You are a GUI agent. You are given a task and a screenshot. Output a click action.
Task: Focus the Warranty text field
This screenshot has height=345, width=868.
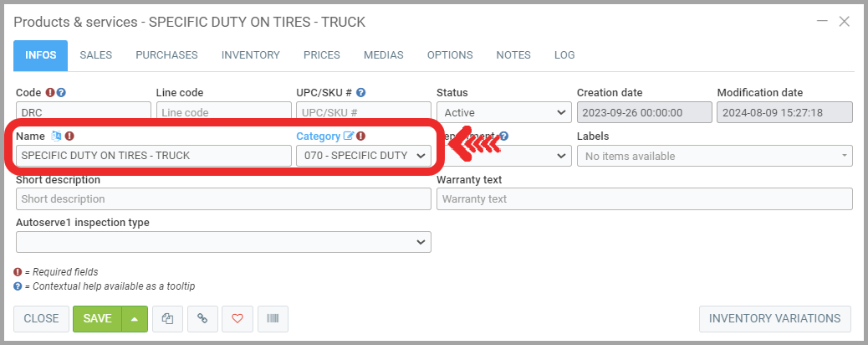point(644,199)
